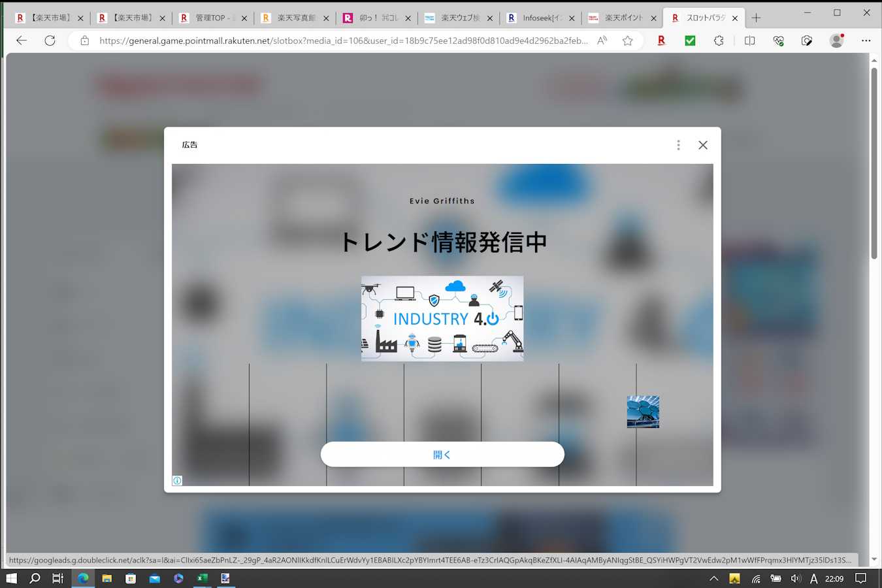Open the ad options three-dot menu
Screen dimensions: 882x588
coord(678,145)
